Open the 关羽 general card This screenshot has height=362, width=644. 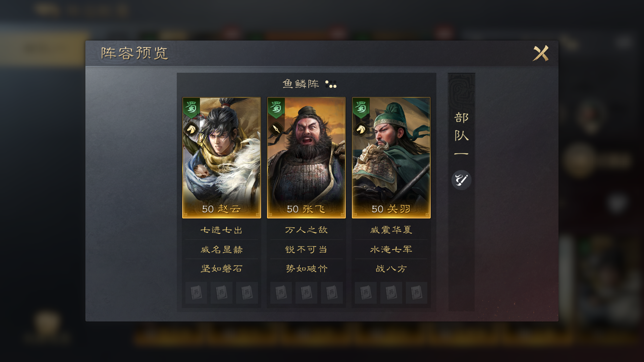(391, 158)
